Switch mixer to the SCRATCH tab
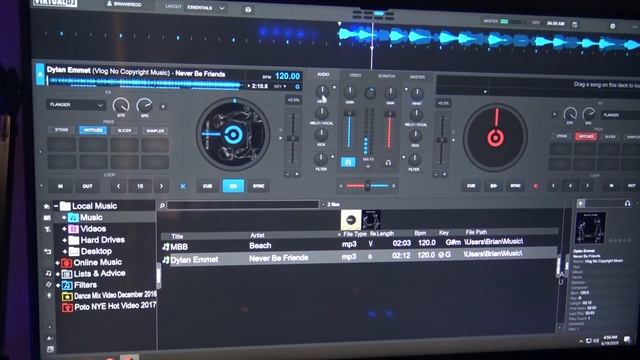640x360 pixels. click(x=386, y=76)
